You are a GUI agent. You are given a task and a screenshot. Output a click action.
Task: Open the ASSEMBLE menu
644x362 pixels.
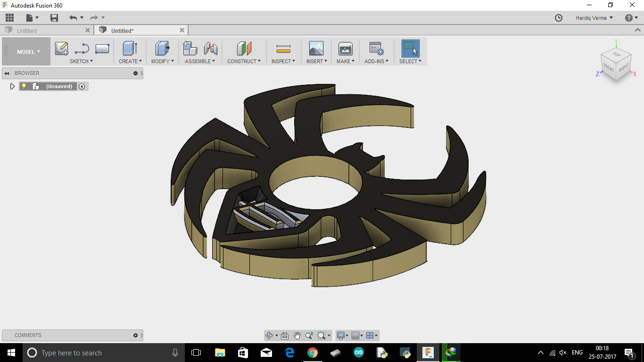200,61
